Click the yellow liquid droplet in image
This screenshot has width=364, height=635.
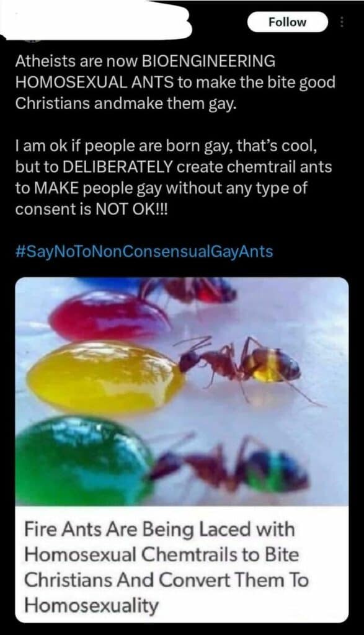[x=105, y=376]
